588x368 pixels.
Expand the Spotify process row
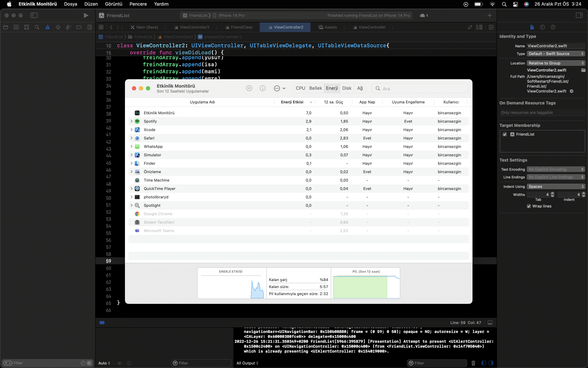pyautogui.click(x=131, y=121)
